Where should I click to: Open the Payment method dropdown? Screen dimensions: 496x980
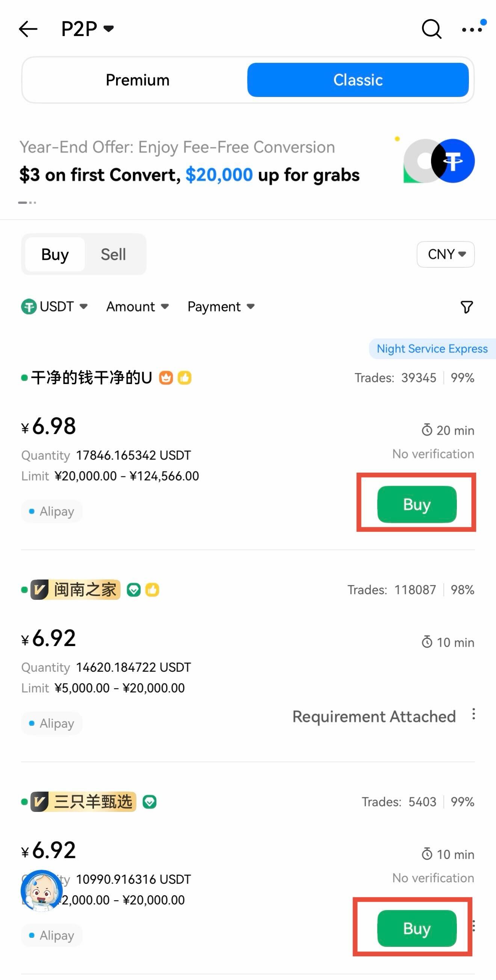click(221, 306)
